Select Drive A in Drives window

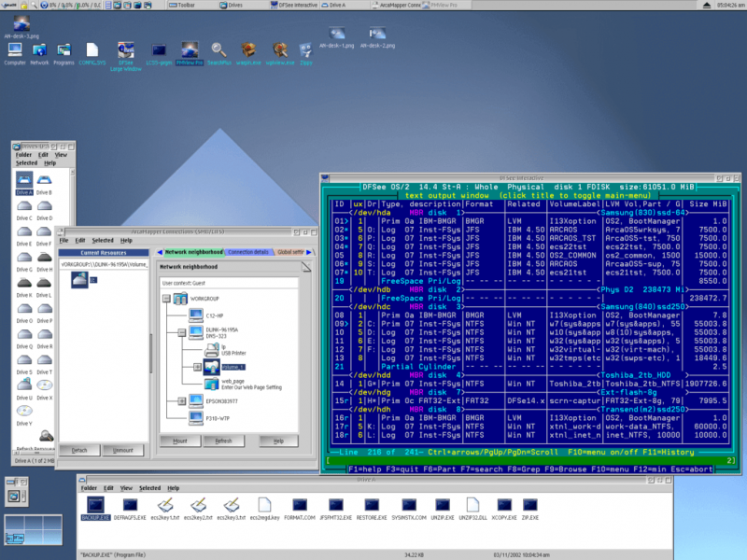point(24,184)
